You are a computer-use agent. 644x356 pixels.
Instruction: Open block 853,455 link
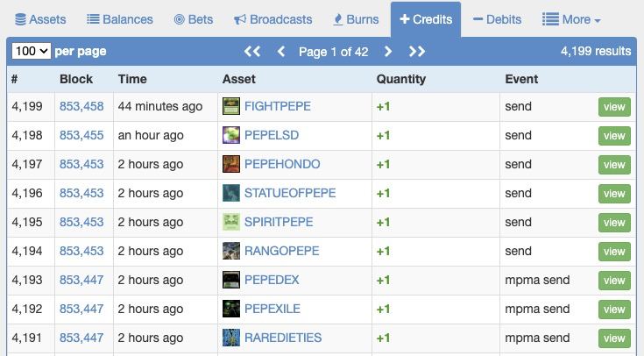click(81, 135)
